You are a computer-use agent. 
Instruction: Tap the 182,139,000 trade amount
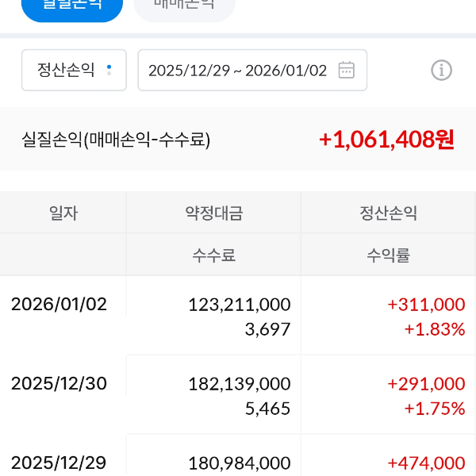pyautogui.click(x=240, y=383)
